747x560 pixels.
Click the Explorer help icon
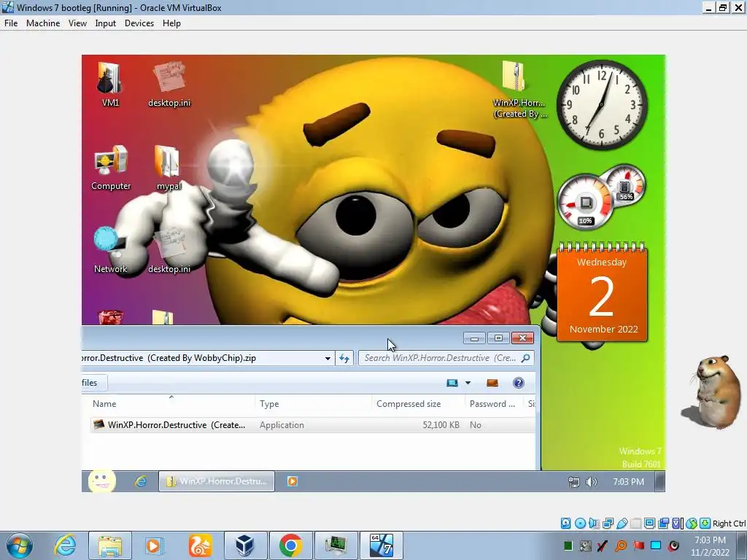tap(519, 383)
